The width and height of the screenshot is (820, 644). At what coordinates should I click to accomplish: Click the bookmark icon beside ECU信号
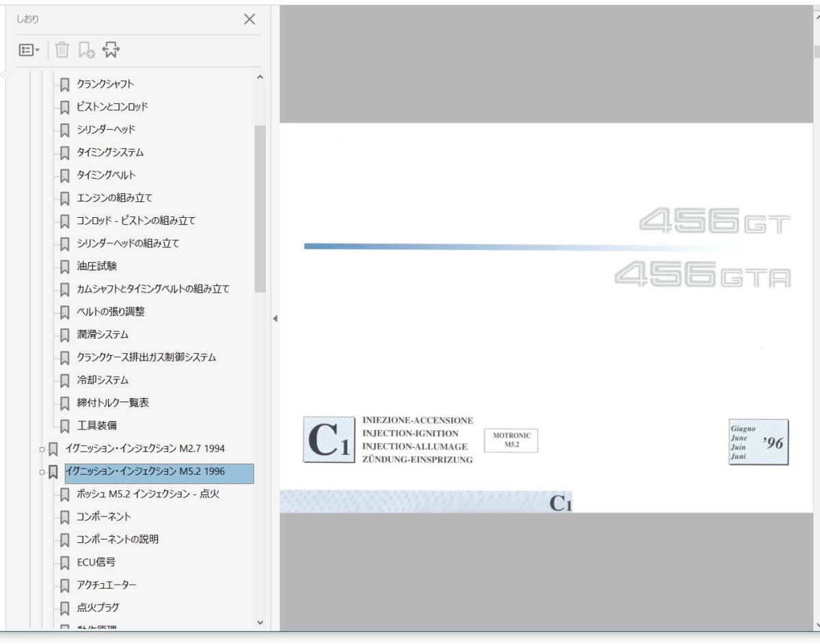(65, 563)
